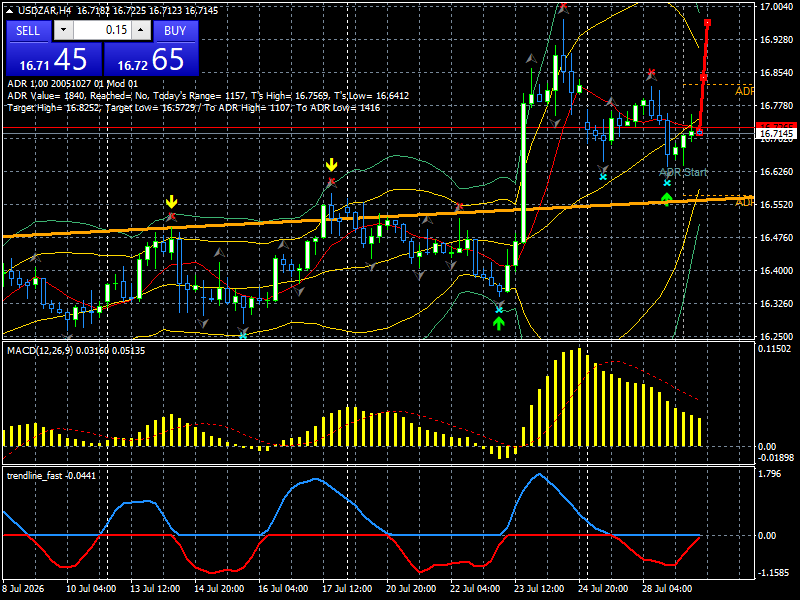
Task: Click the 16.5520 price scale label
Action: 777,205
